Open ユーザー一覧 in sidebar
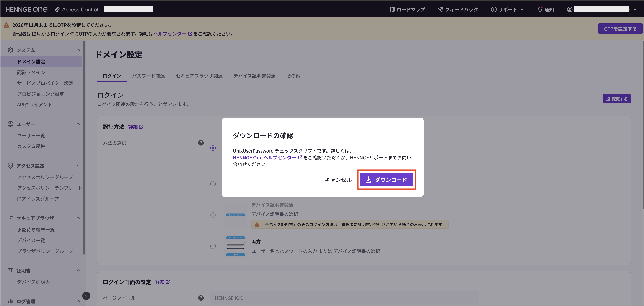 pos(31,136)
